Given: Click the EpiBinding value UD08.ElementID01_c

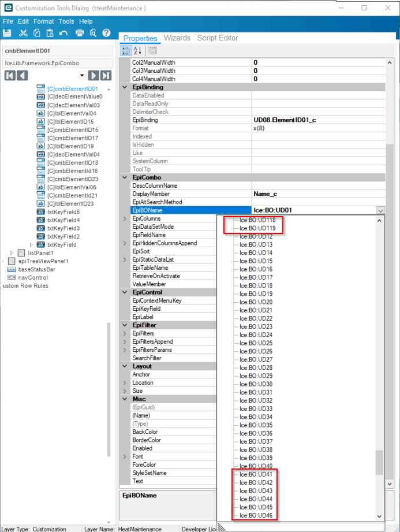Looking at the screenshot, I should 285,120.
